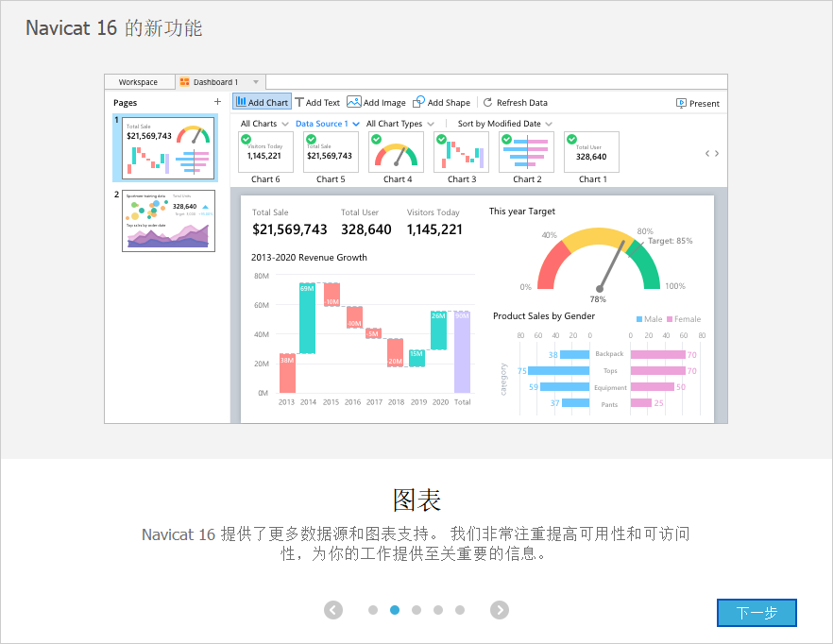Click the Total User value 328,640
833x644 pixels.
(x=366, y=229)
